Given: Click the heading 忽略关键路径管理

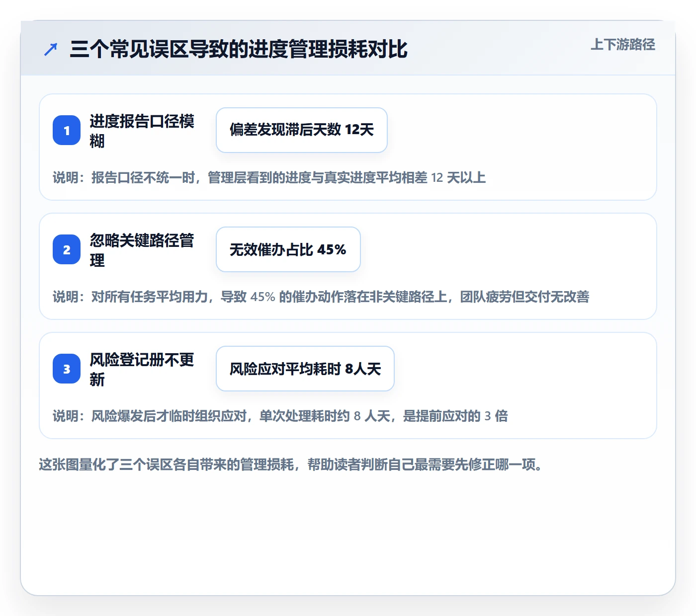Looking at the screenshot, I should click(x=142, y=250).
